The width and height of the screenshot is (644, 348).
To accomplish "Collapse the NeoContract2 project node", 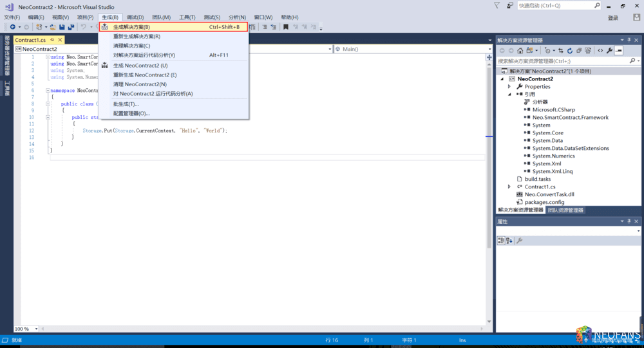I will coord(502,79).
